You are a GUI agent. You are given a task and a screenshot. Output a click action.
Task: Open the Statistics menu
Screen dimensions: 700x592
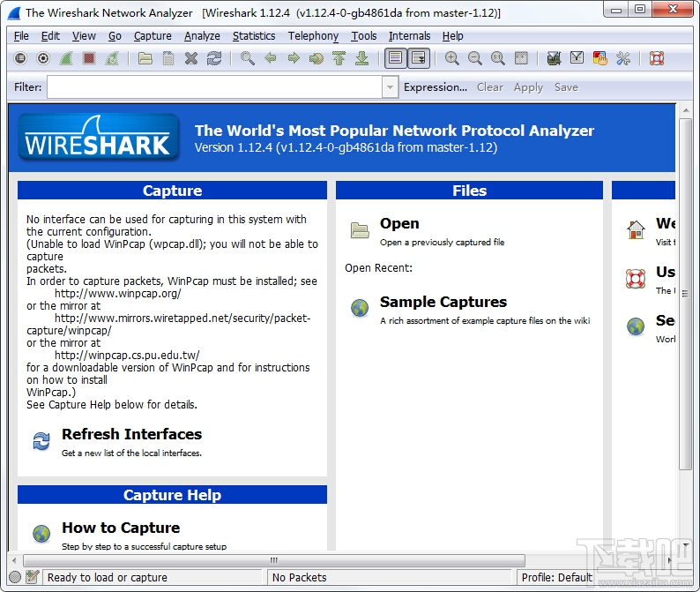254,36
